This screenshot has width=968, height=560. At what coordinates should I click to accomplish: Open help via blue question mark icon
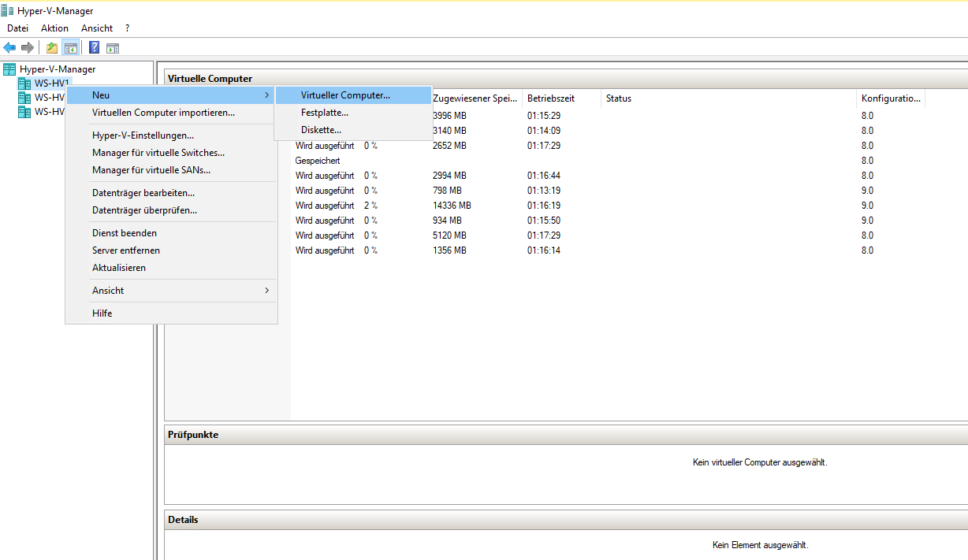pyautogui.click(x=94, y=47)
